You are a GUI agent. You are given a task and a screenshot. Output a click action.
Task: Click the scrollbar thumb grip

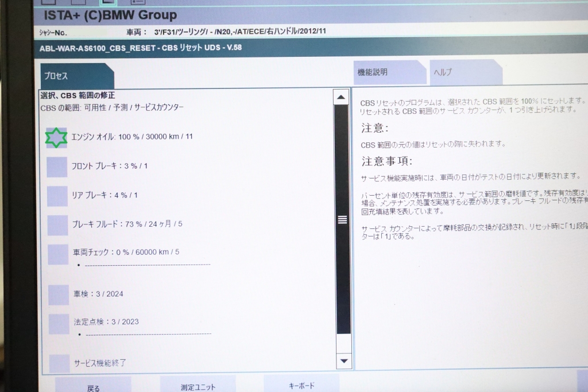pyautogui.click(x=342, y=220)
